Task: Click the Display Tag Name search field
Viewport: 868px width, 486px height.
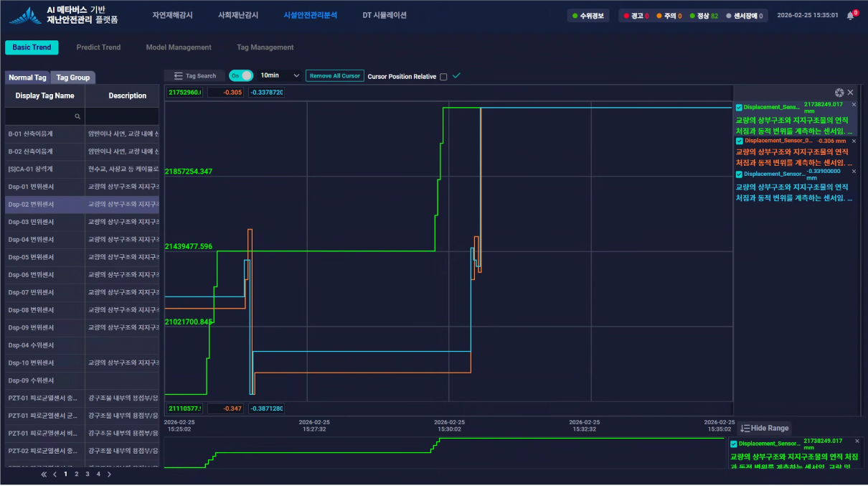Action: 44,116
